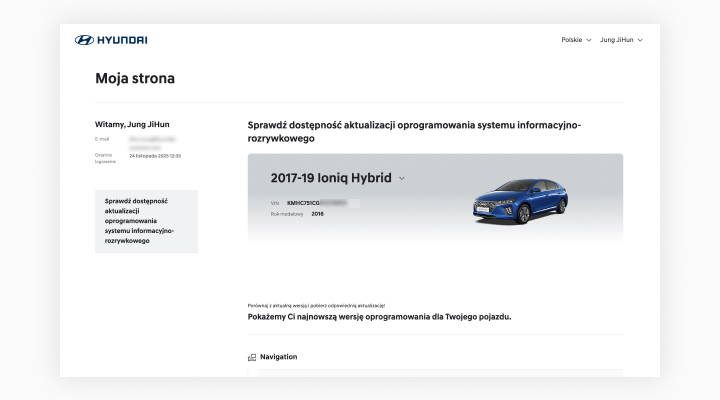
Task: Click the HYUNDAI wordmark in header
Action: pyautogui.click(x=122, y=40)
